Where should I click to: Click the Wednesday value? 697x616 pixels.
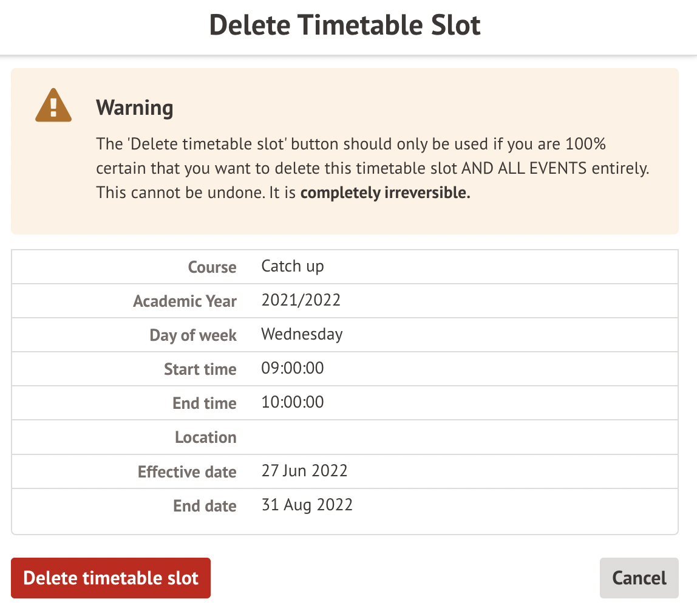pos(302,334)
